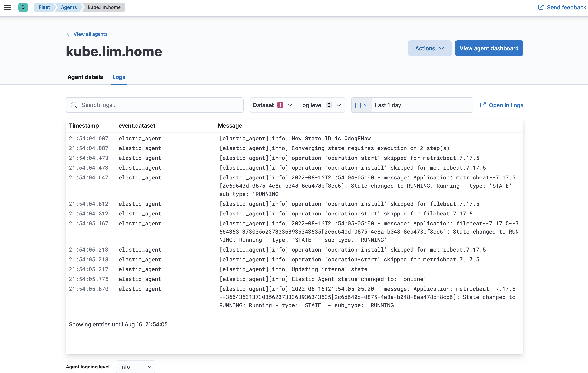Click the Open in Logs popout icon
This screenshot has width=588, height=373.
(483, 105)
